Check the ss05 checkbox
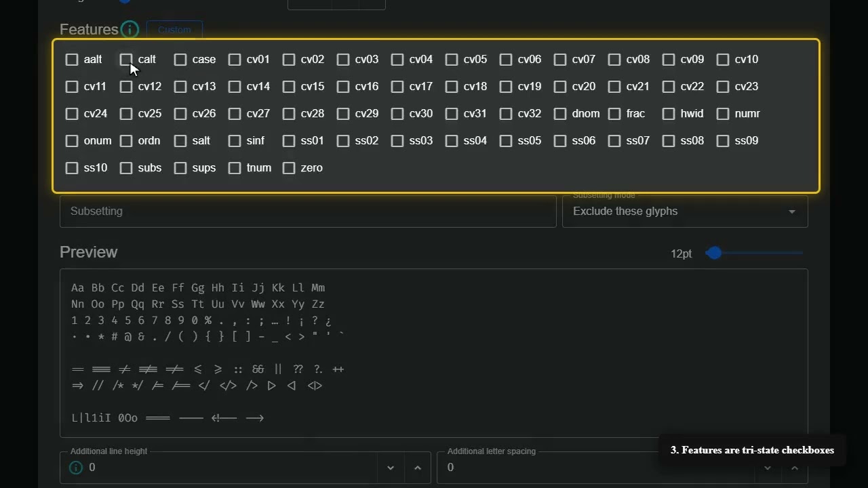Image resolution: width=868 pixels, height=488 pixels. (x=506, y=141)
